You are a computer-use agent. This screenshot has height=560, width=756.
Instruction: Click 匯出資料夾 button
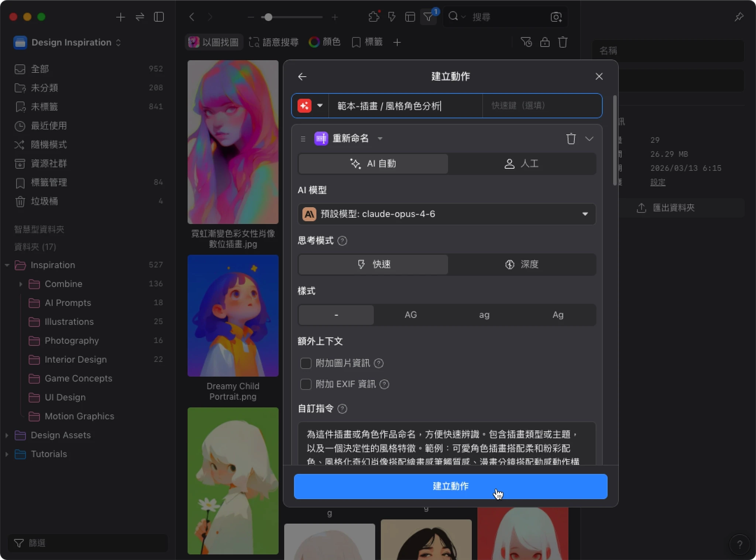coord(666,208)
